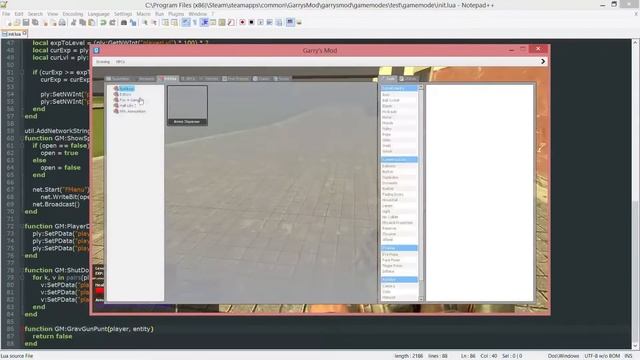Open the Utilities tab beside Tools
The image size is (640, 360).
click(x=409, y=79)
